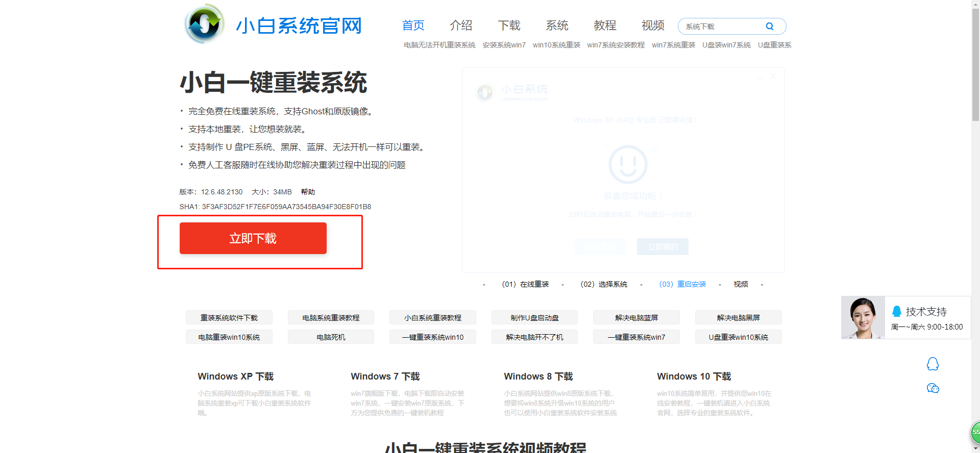Click the 电脑死机 tag button

(331, 337)
